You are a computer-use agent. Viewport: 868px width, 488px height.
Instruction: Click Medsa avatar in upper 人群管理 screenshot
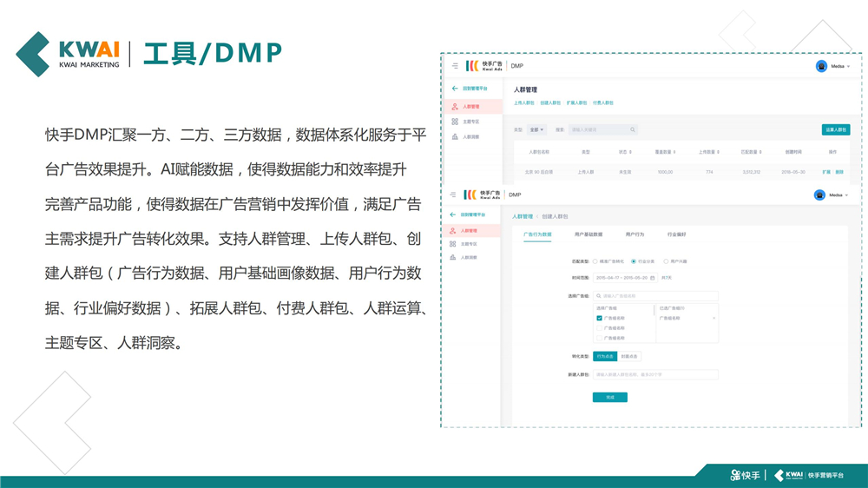point(821,66)
